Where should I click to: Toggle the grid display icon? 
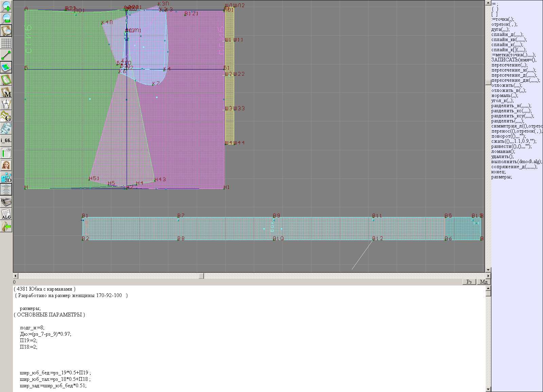click(x=6, y=43)
